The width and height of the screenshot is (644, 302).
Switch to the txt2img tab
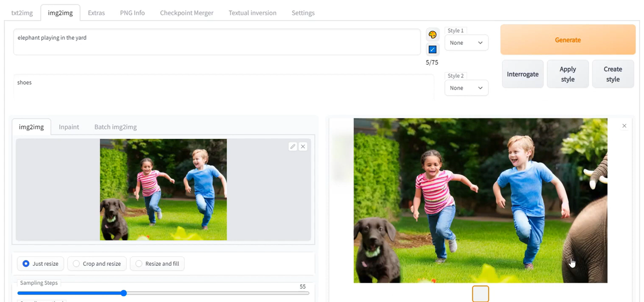pos(22,13)
